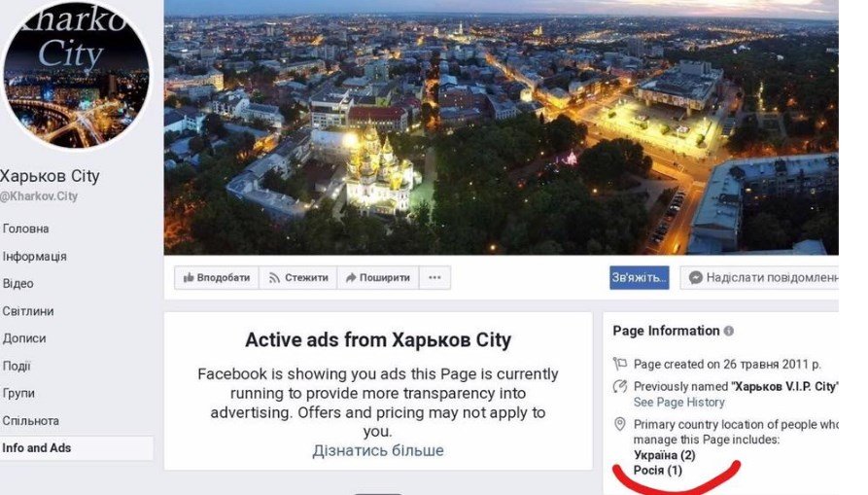Open the Спільнота sidebar tab
868x495 pixels.
[x=30, y=421]
